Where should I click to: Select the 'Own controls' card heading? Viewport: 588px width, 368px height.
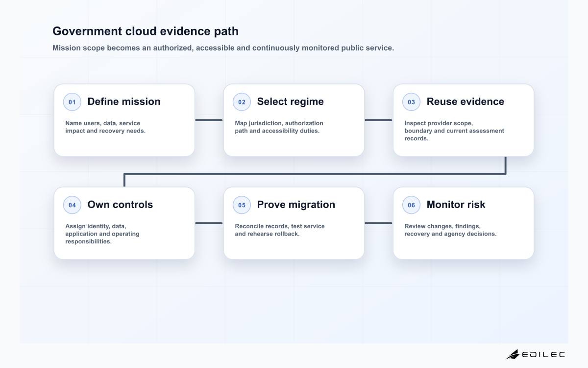coord(120,205)
